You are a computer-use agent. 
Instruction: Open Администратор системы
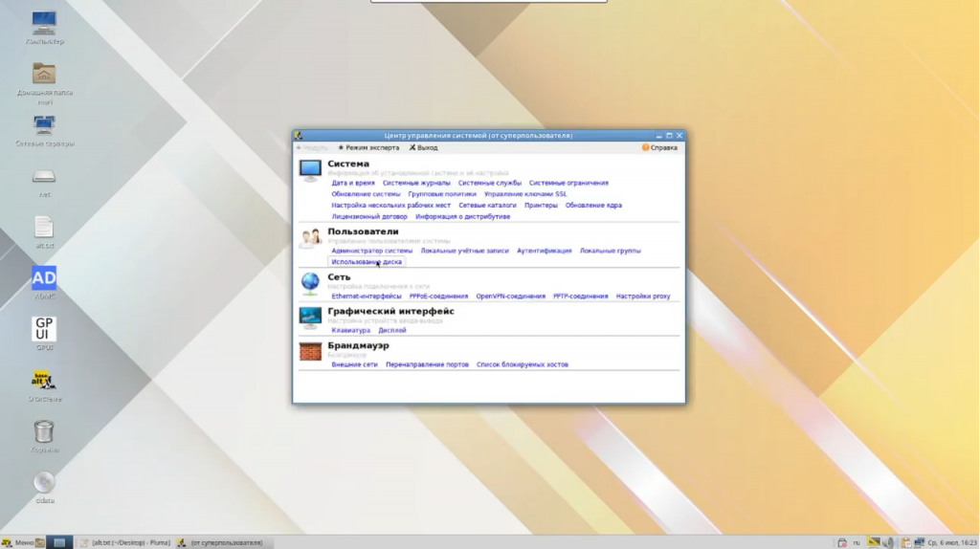tap(372, 252)
